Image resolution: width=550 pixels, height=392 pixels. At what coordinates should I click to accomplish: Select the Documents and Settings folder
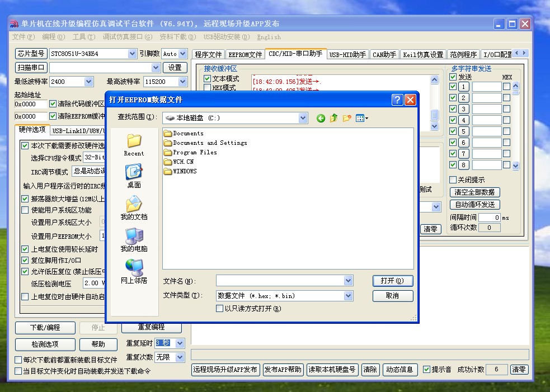205,143
